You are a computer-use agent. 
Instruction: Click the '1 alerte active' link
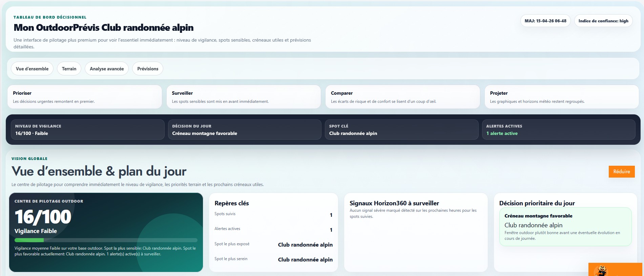tap(502, 134)
